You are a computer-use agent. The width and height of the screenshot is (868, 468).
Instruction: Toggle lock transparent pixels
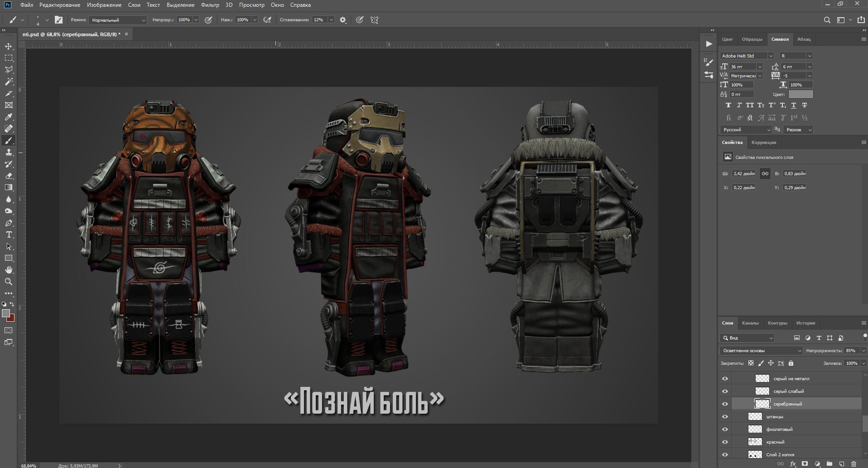[x=751, y=363]
